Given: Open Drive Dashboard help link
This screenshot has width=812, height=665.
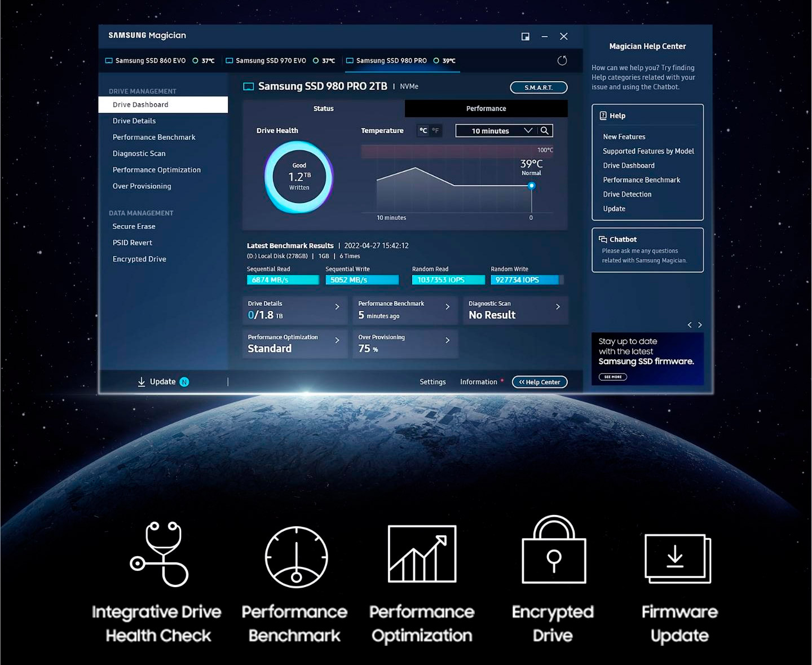Looking at the screenshot, I should (629, 166).
